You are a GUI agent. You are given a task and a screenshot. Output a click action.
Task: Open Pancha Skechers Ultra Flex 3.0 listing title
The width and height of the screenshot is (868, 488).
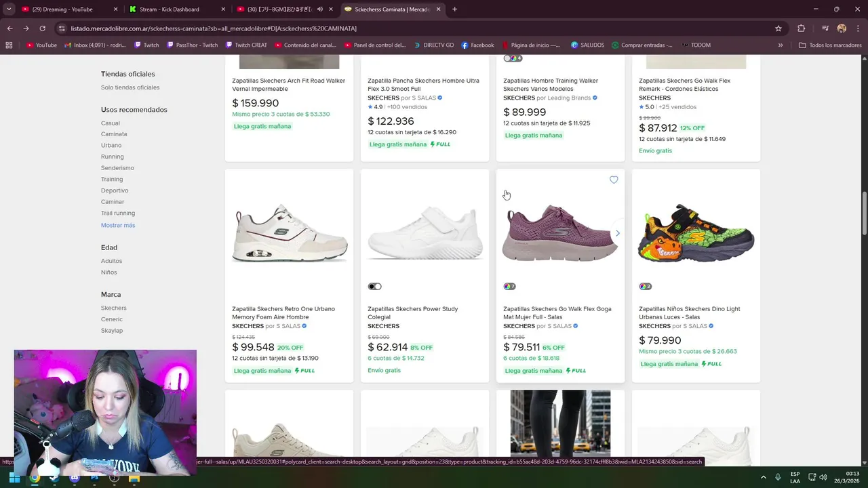[423, 85]
